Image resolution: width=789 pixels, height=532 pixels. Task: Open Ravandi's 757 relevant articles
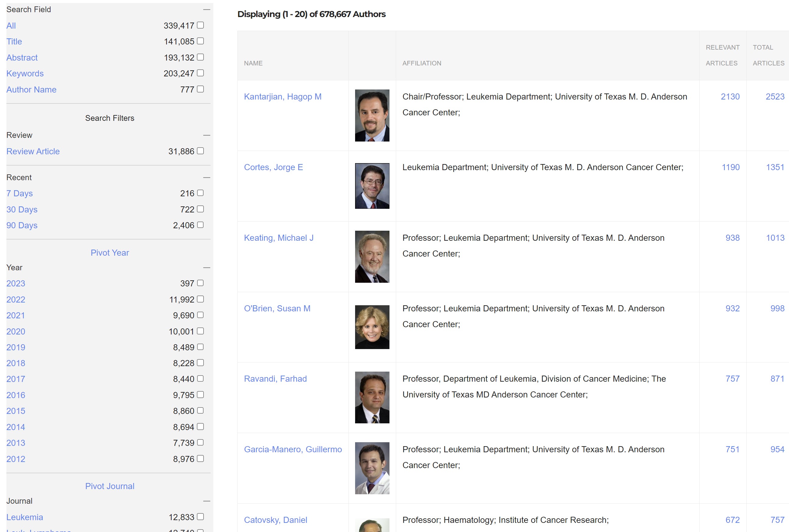pos(732,379)
